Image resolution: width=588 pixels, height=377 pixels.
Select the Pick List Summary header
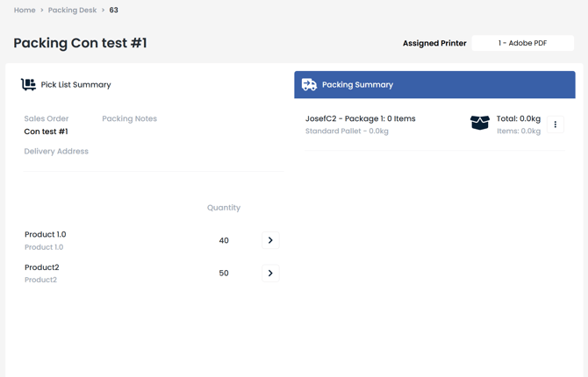[75, 85]
